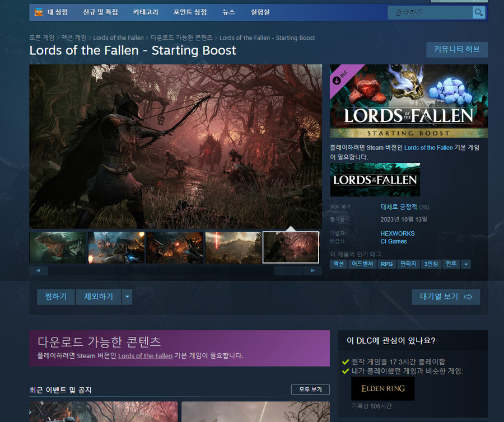Expand 모두 보기 next to 최근 이벤트 및 공지
The width and height of the screenshot is (504, 422).
pos(311,390)
